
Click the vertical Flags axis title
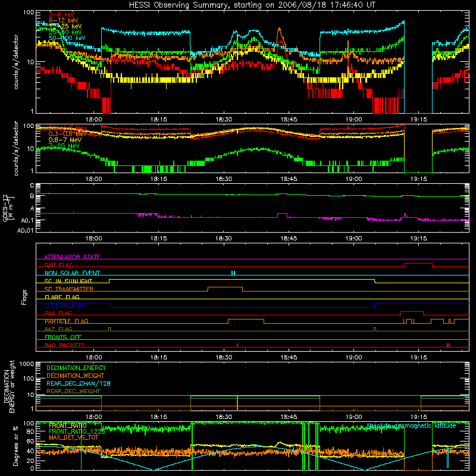click(x=24, y=297)
